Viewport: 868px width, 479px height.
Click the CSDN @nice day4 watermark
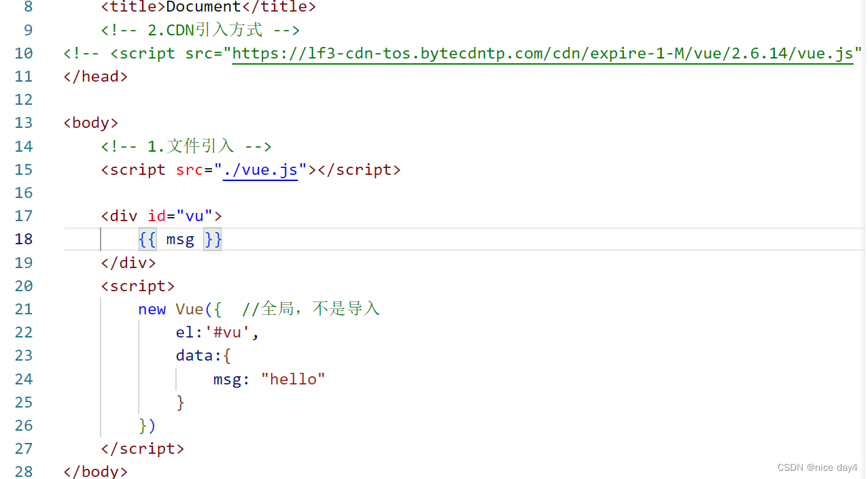click(817, 467)
